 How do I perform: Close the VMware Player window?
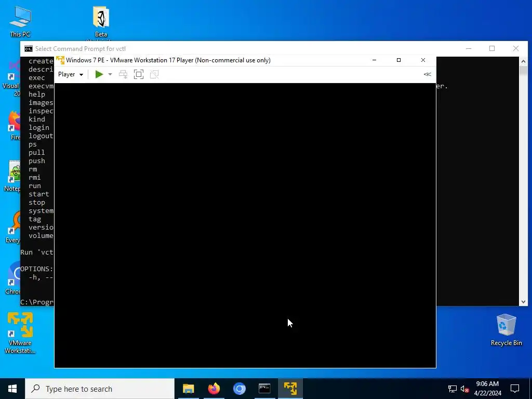point(423,60)
